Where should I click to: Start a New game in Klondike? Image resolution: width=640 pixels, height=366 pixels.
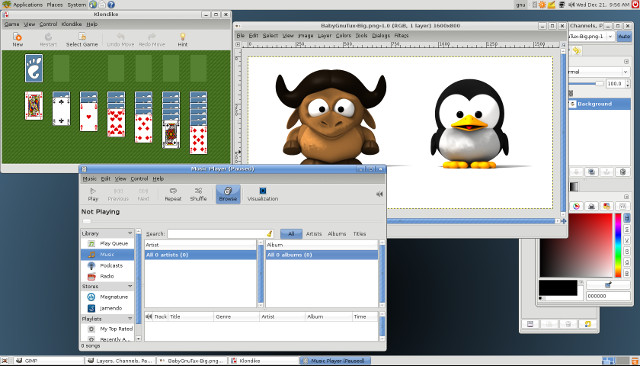18,40
